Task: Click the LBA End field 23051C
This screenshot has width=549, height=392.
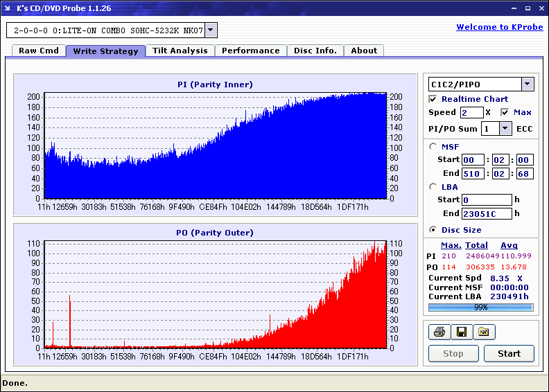Action: 487,213
